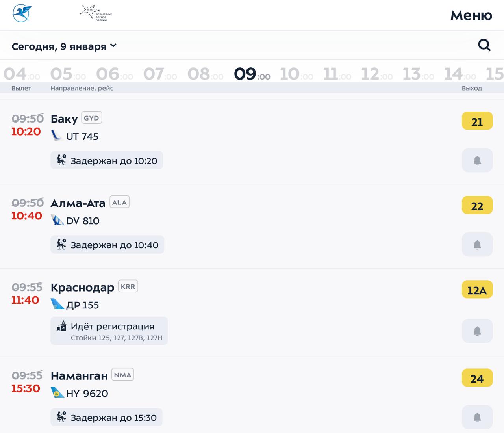The image size is (504, 433).
Task: Open the Меню
Action: [x=471, y=15]
